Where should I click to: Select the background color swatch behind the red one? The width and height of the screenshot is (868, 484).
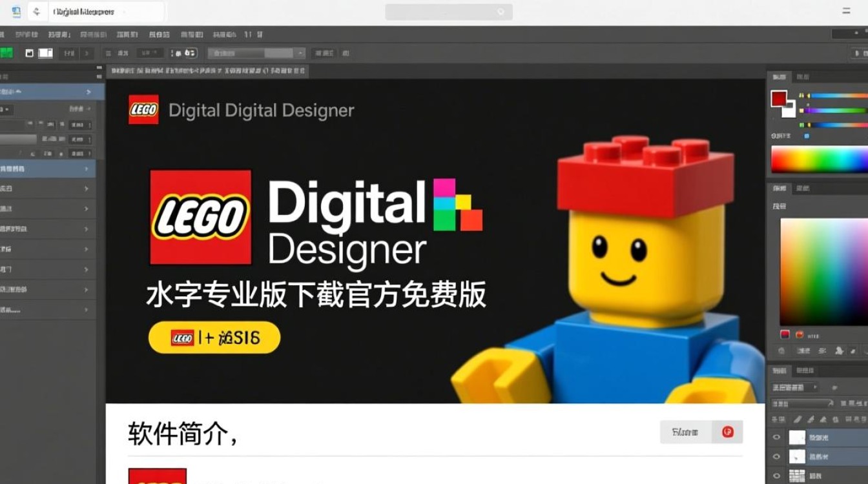point(789,111)
